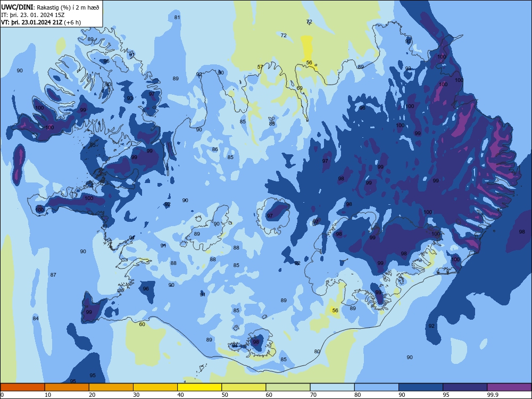Click the '(+6 h)' forecast offset text
The width and height of the screenshot is (532, 399).
tap(72, 22)
